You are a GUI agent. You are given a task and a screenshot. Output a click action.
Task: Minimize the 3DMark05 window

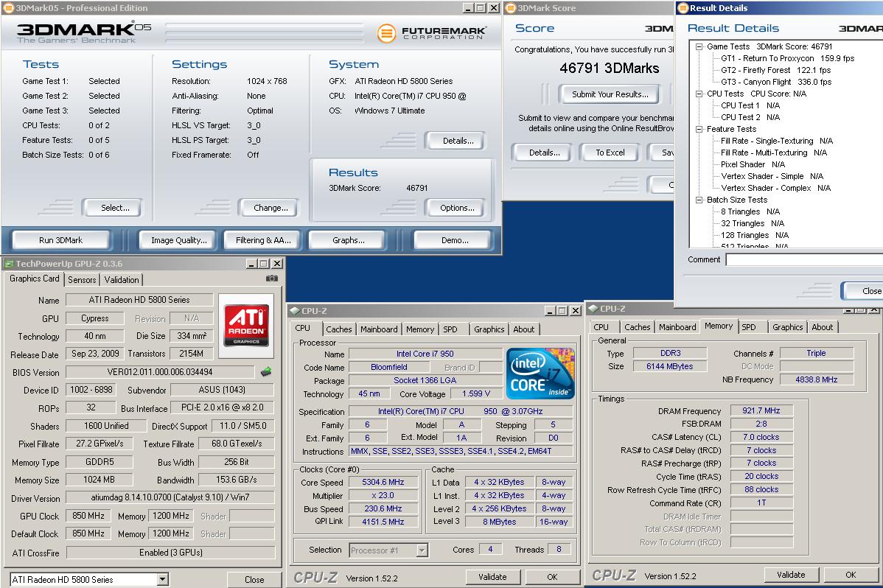tap(469, 8)
